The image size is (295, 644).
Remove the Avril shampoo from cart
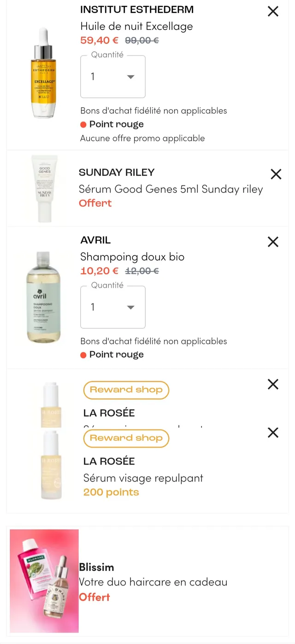[273, 242]
